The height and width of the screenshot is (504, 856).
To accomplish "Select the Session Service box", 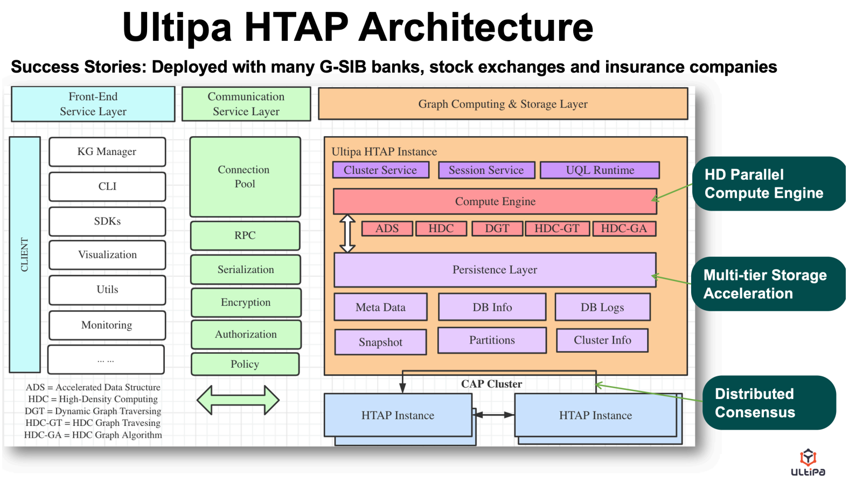I will pos(486,170).
